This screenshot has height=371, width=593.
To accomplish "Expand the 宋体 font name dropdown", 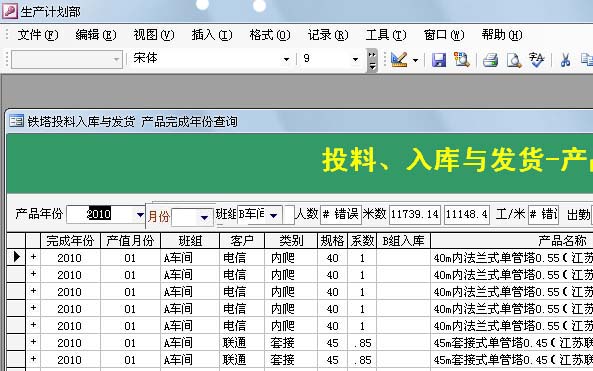I will pyautogui.click(x=286, y=59).
